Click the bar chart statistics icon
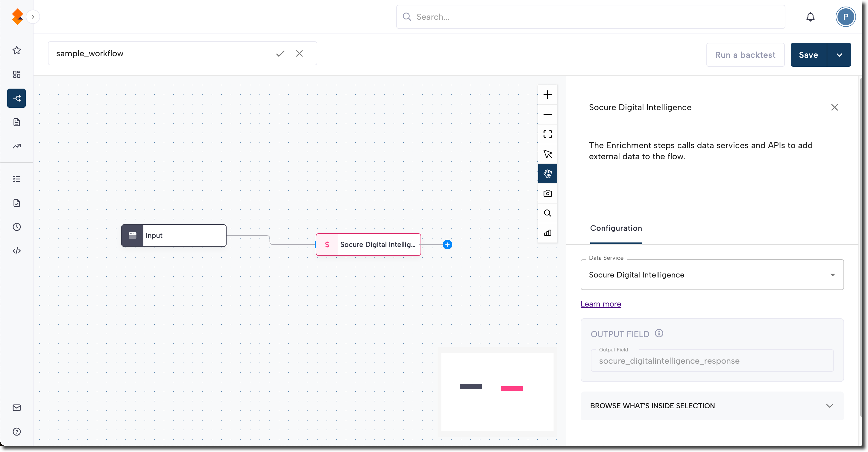The image size is (868, 452). [547, 233]
